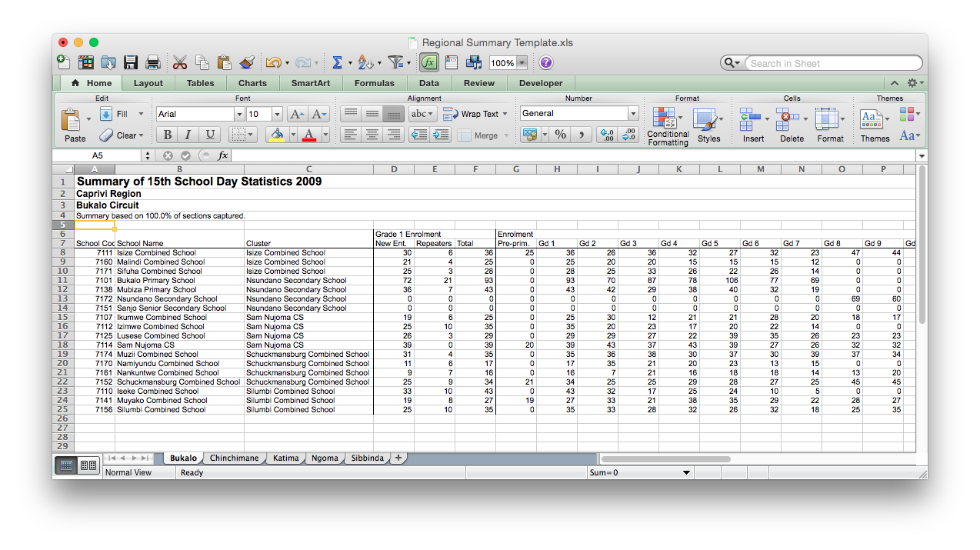Paste from the toolbar clipboard icon

[x=225, y=62]
